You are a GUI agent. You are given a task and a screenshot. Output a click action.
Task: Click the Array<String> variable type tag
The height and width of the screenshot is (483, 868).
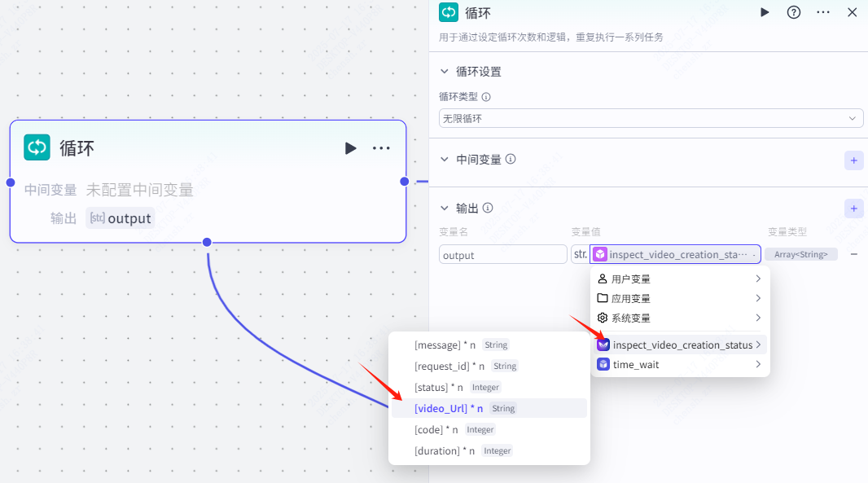pos(801,254)
